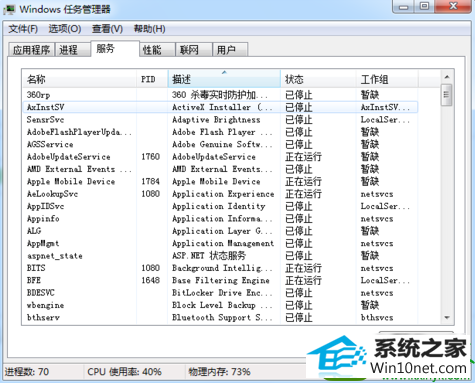This screenshot has height=383, width=475.
Task: Click the vertical scrollbar thumb
Action: tap(447, 95)
